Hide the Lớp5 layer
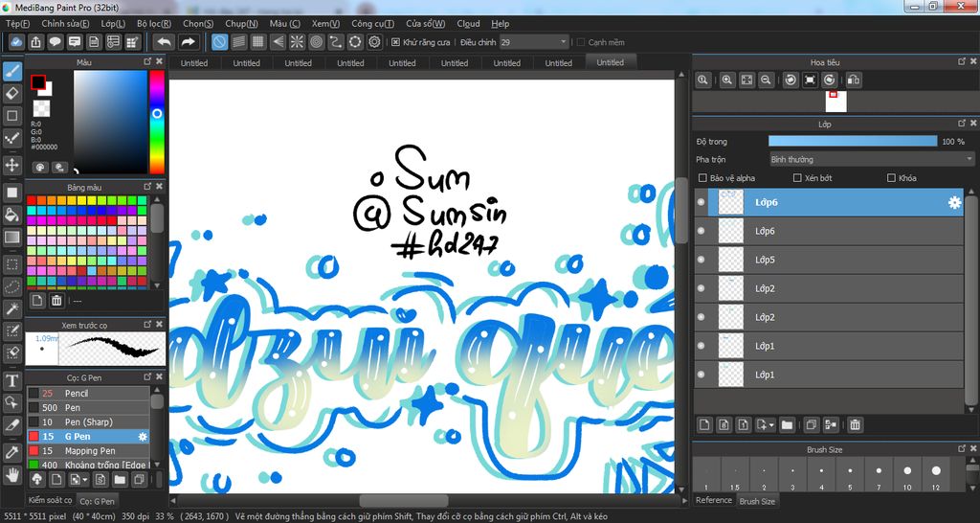This screenshot has height=523, width=980. [x=702, y=260]
